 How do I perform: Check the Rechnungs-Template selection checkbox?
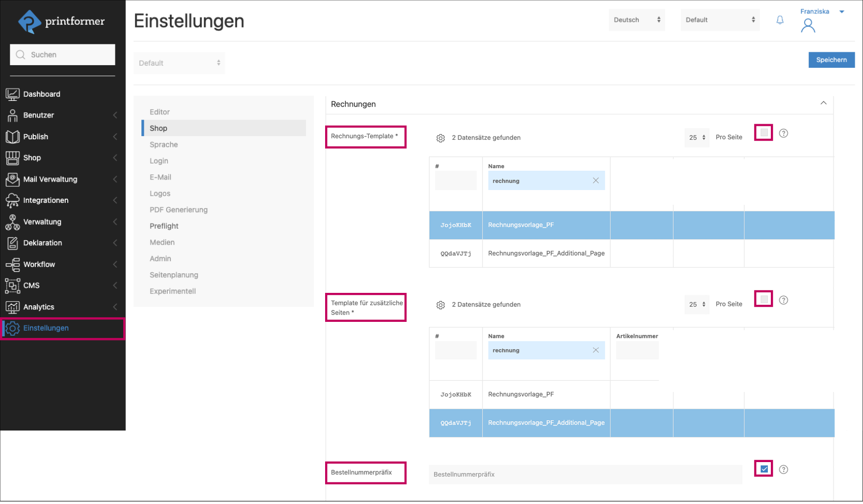click(763, 132)
